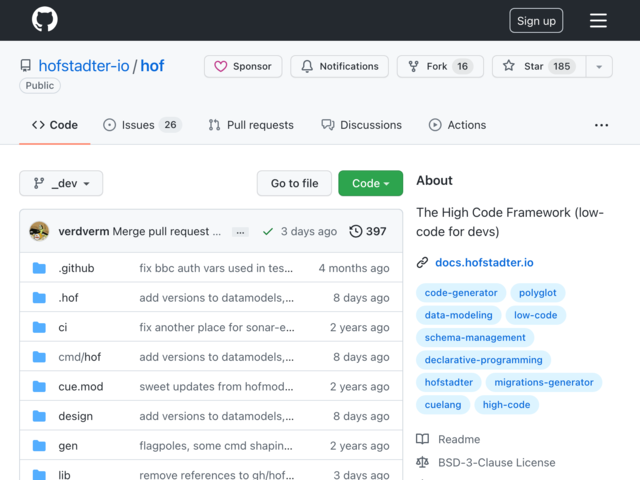Image resolution: width=640 pixels, height=480 pixels.
Task: Expand the green Code dropdown
Action: tap(371, 183)
